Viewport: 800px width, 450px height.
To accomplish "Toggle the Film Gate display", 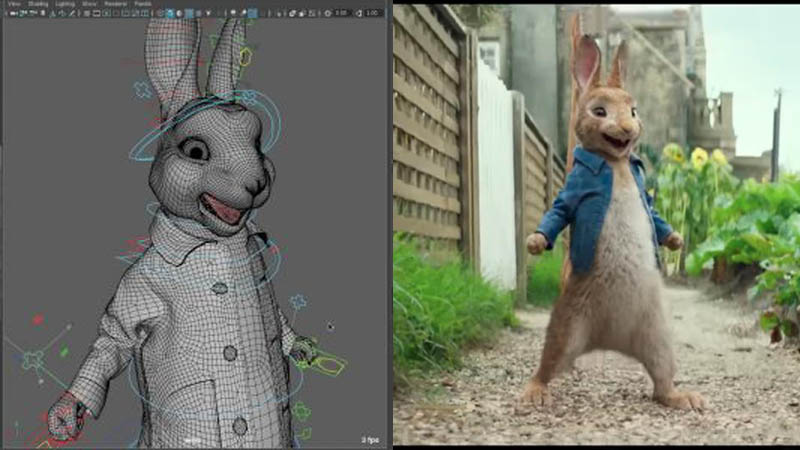I will [x=96, y=13].
